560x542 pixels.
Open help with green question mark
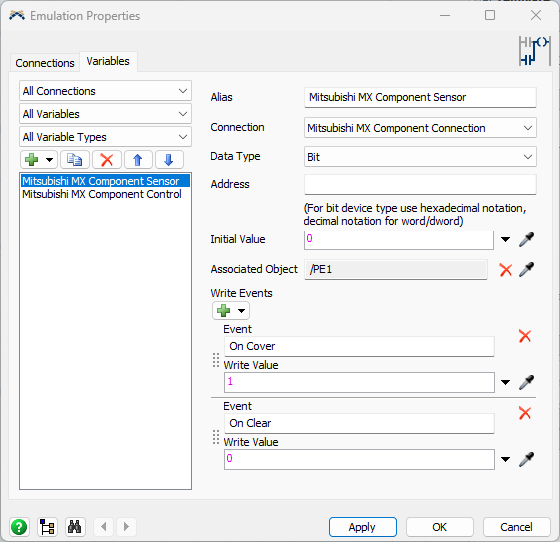click(19, 527)
